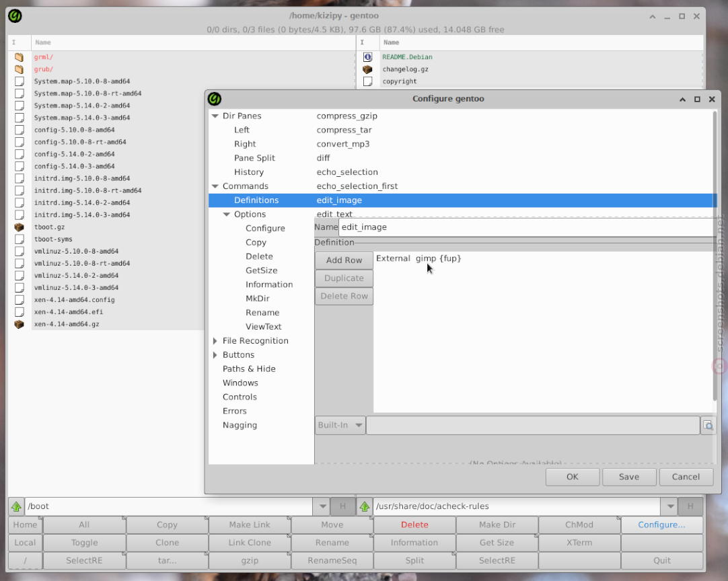The image size is (728, 581).
Task: Collapse the Dir Panes tree node
Action: point(215,116)
